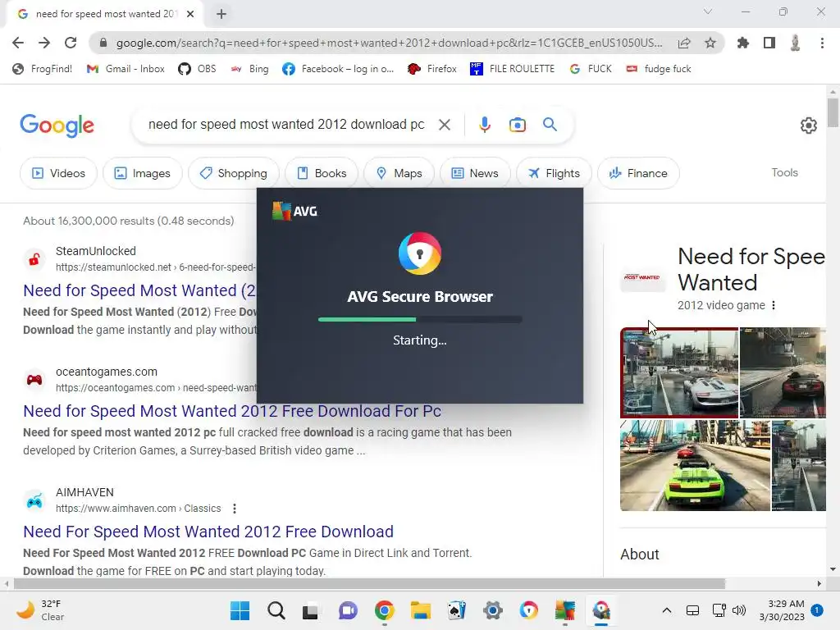840x630 pixels.
Task: Open the Settings gear on the taskbar
Action: point(493,610)
